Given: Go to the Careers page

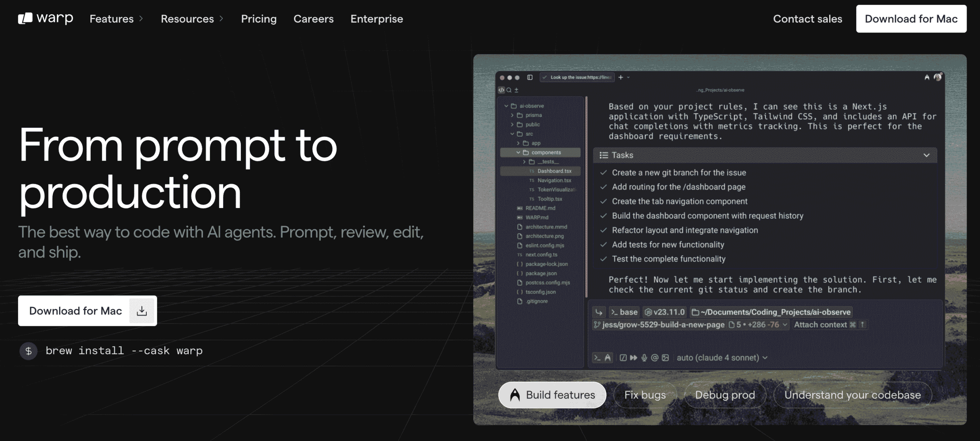Looking at the screenshot, I should (x=314, y=18).
